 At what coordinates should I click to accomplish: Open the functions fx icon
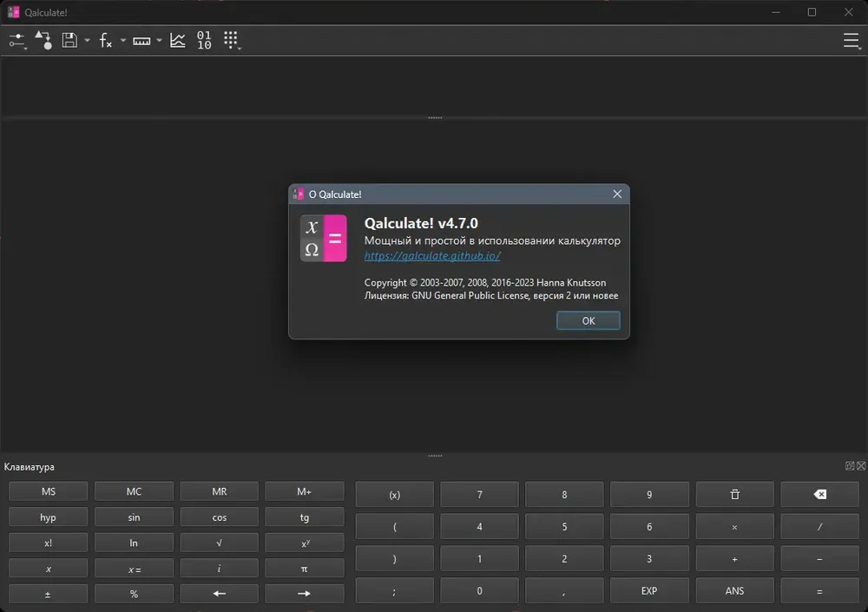coord(105,41)
